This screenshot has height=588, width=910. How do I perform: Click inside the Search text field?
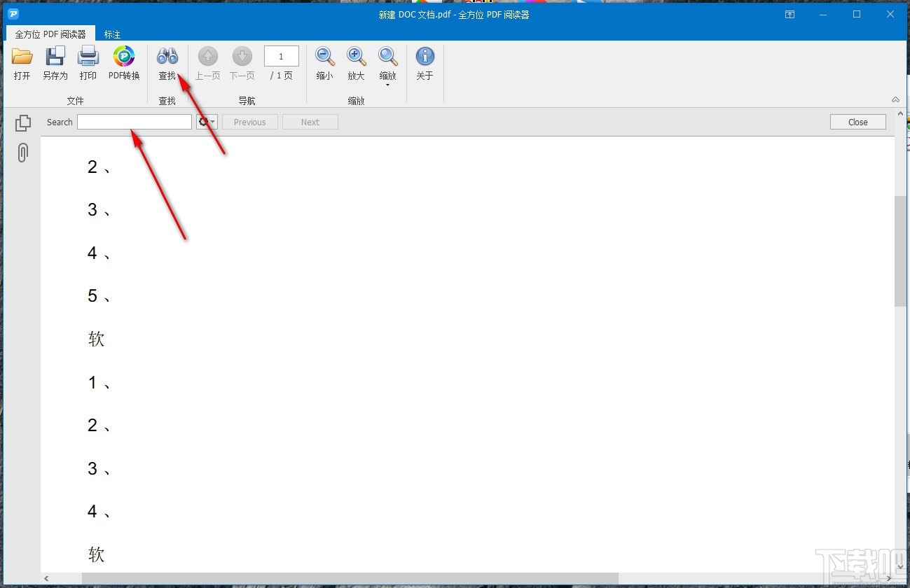point(135,122)
